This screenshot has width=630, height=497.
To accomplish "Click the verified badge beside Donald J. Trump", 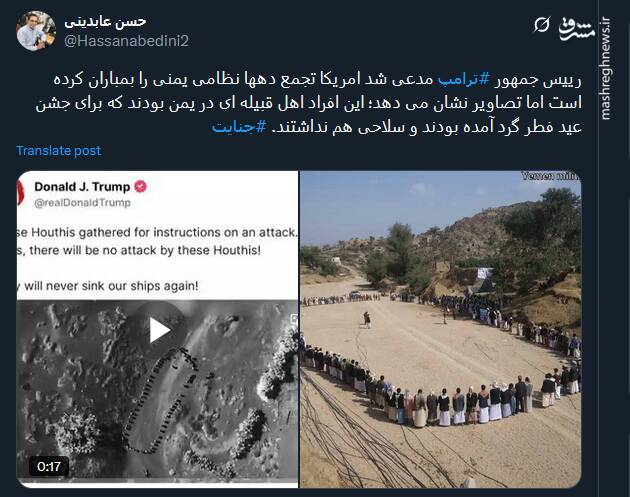I will pos(140,186).
